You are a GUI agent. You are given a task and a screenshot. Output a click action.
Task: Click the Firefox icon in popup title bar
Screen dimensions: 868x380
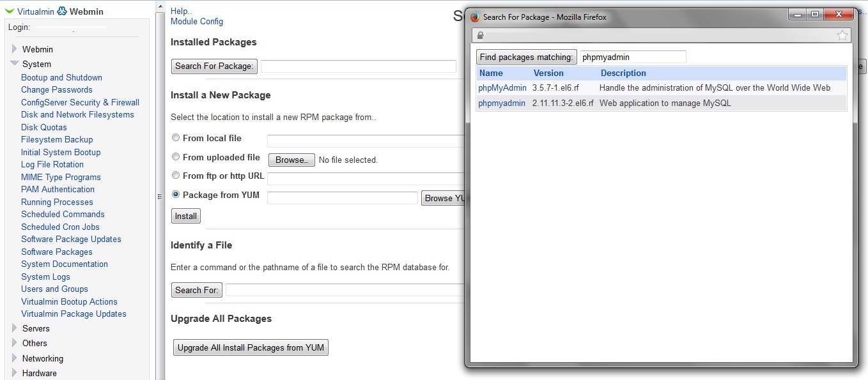click(475, 17)
